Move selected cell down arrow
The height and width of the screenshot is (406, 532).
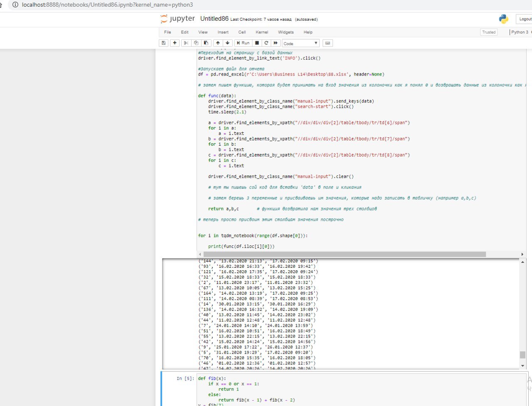[227, 43]
